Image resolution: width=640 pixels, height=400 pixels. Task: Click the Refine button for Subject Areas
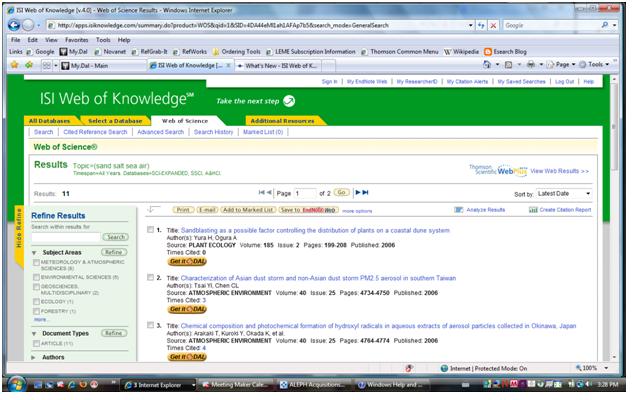coord(114,252)
